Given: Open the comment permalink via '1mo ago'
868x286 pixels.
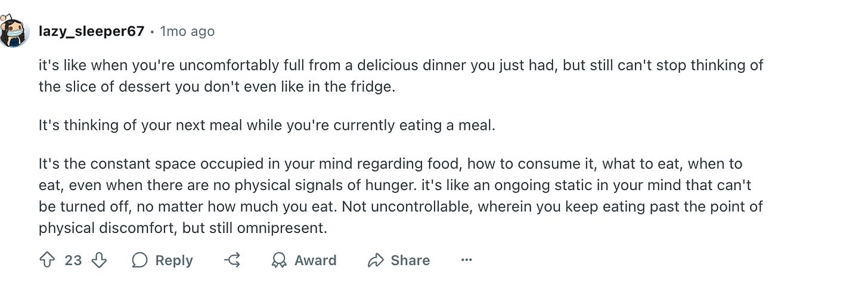Looking at the screenshot, I should pos(187,31).
